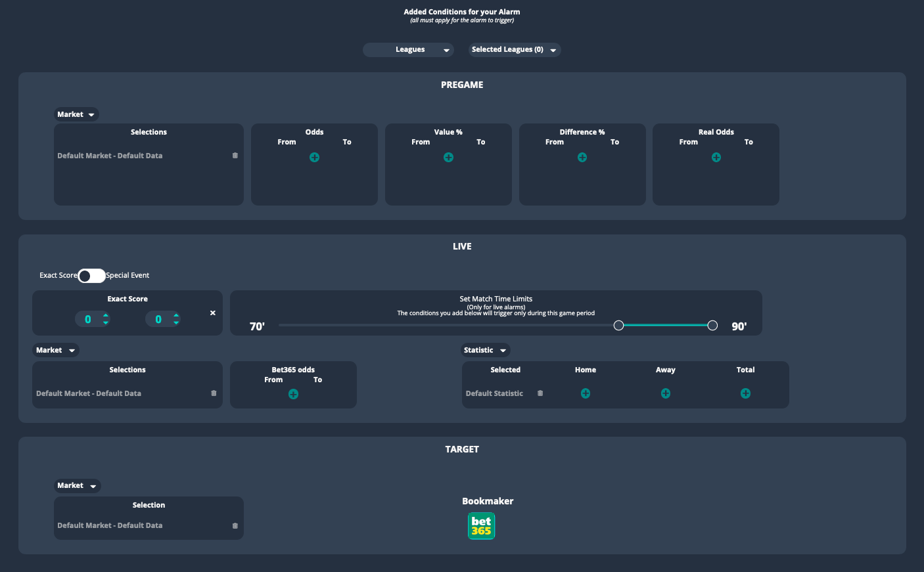Screen dimensions: 924x572
Task: Add an Away statistic value
Action: (x=665, y=393)
